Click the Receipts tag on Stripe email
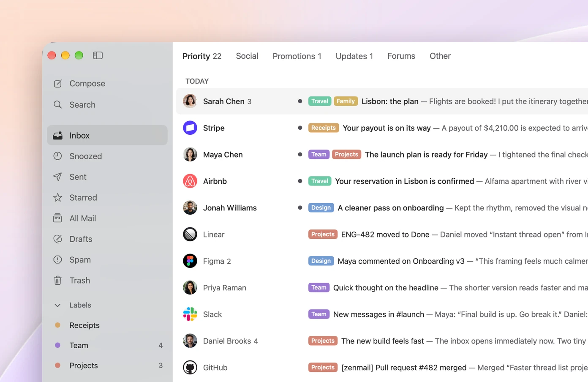 coord(324,128)
